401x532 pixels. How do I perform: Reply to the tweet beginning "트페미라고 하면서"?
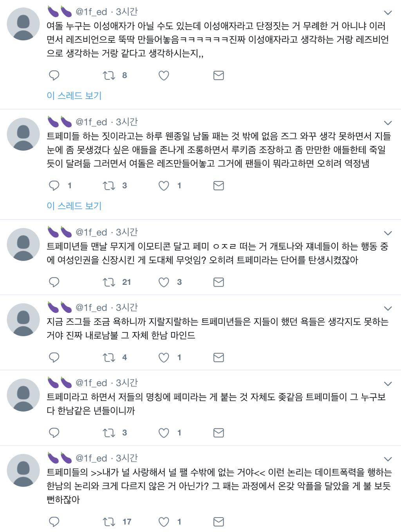point(54,433)
